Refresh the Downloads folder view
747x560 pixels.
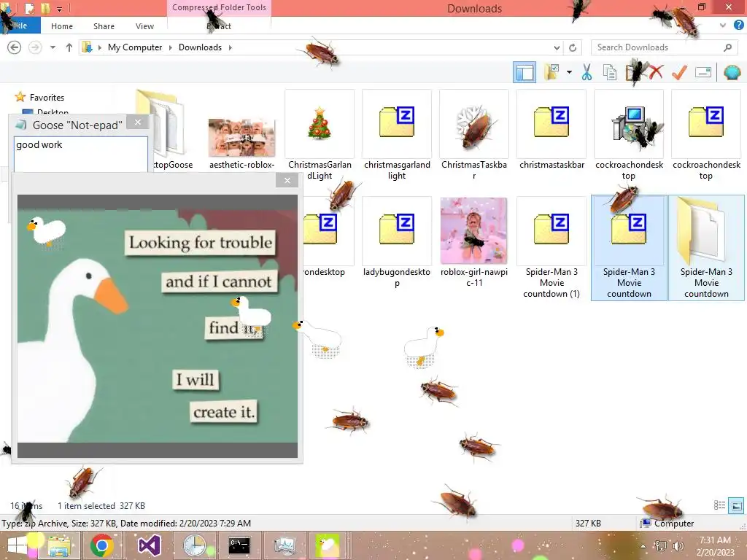[x=573, y=47]
